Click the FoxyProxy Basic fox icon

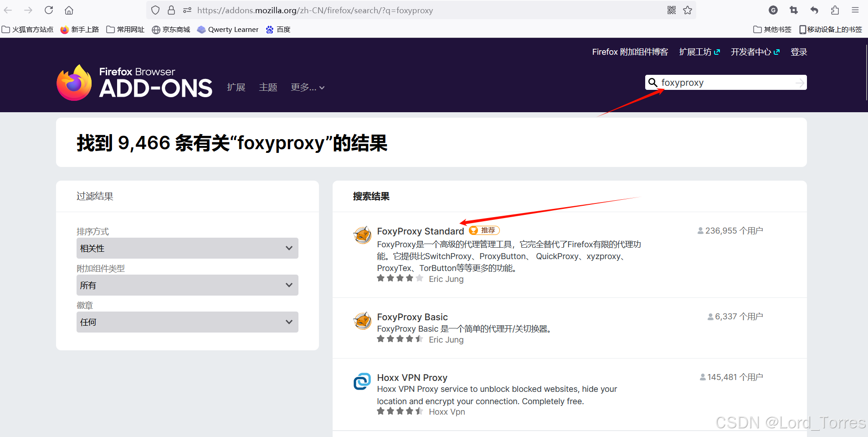pyautogui.click(x=363, y=321)
